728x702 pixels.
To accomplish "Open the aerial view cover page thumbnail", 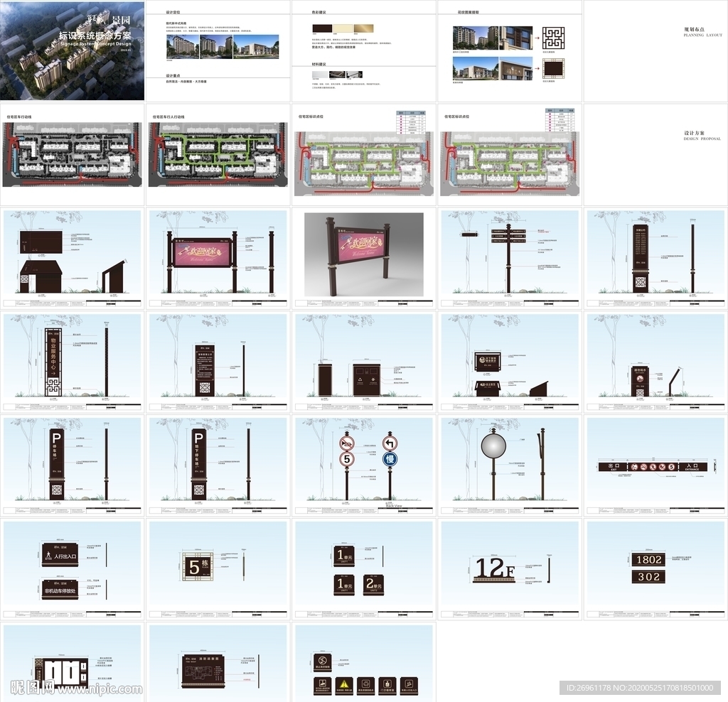I will [73, 50].
